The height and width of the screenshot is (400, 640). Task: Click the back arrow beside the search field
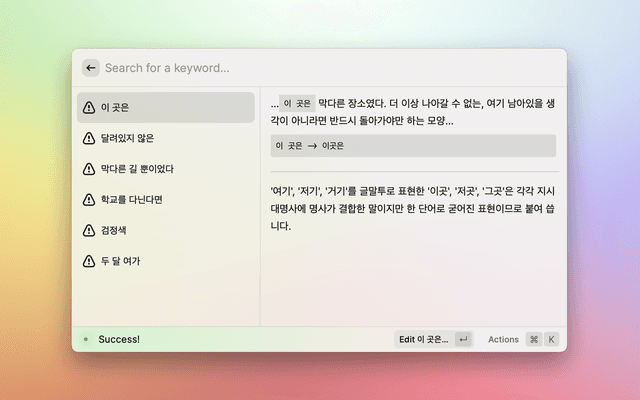click(x=91, y=68)
